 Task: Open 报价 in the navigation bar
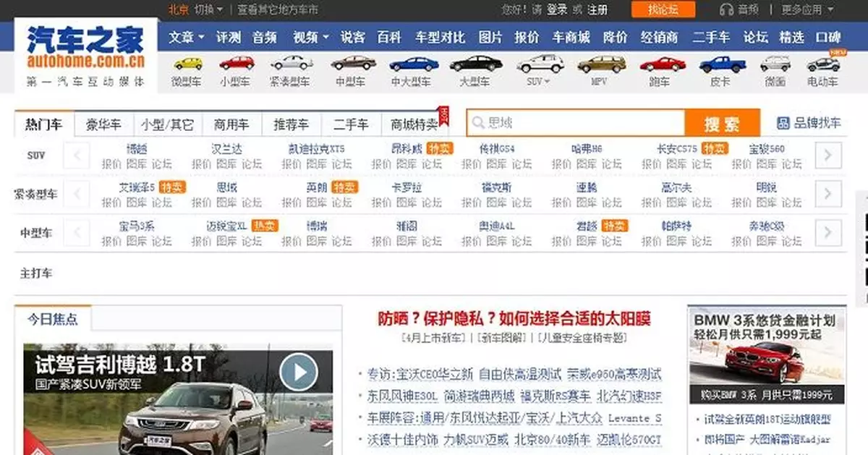click(x=527, y=37)
